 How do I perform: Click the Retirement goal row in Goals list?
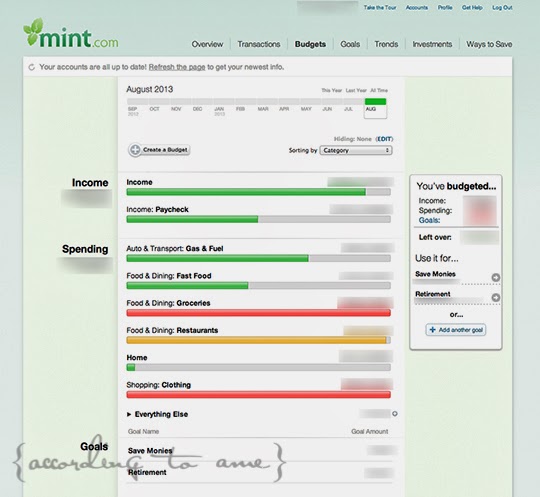(260, 473)
